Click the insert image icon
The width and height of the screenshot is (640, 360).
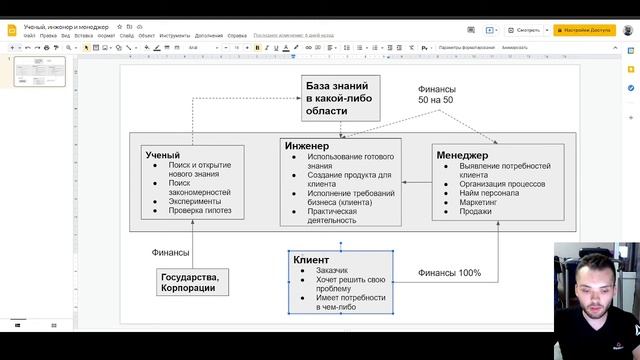point(105,48)
